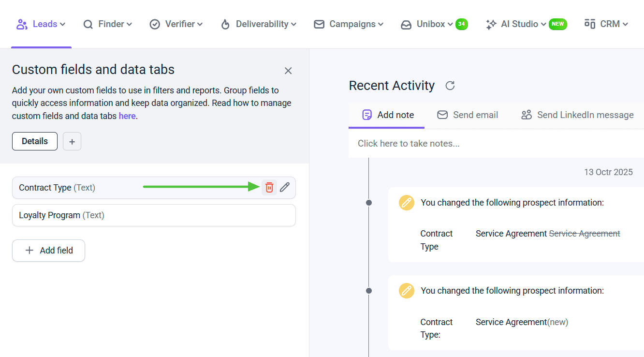Viewport: 644px width, 357px height.
Task: Click the Add field button
Action: 48,251
